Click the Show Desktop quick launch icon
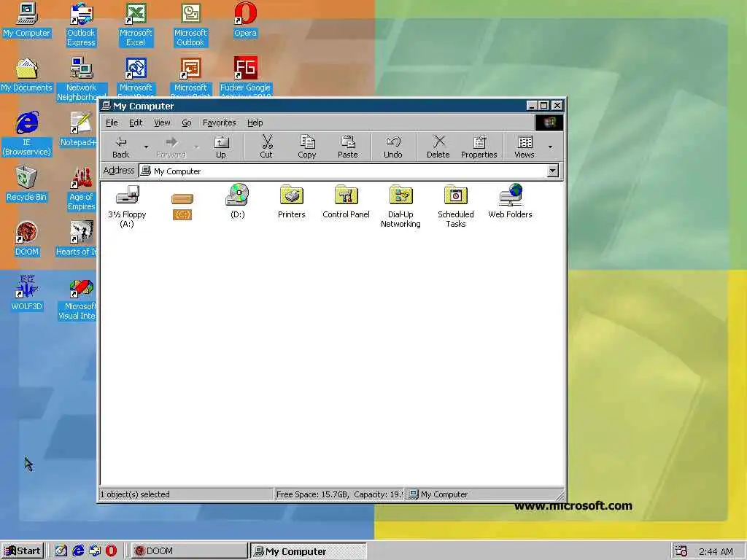 pyautogui.click(x=61, y=551)
